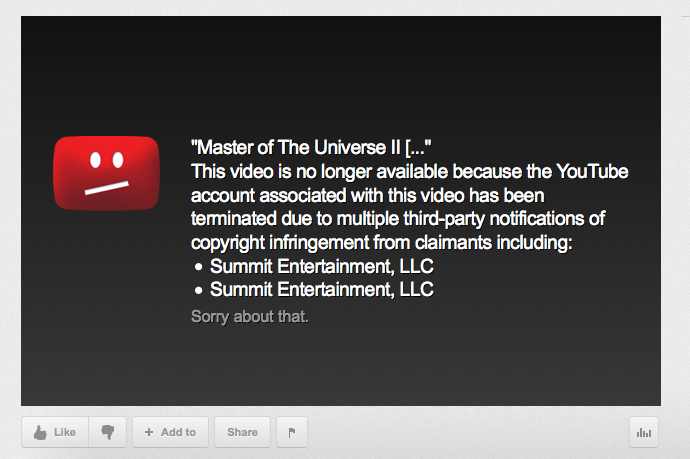Click the thumbs-up icon
Viewport: 690px width, 459px height.
click(40, 433)
